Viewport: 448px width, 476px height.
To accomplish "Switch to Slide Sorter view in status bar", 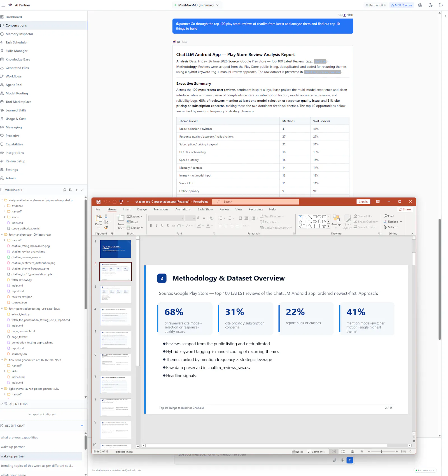I will click(343, 452).
